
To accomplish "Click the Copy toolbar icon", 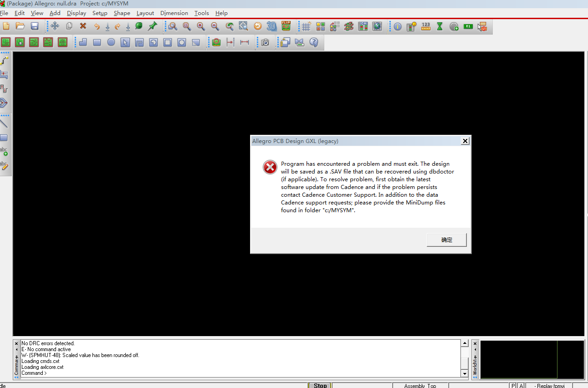I will coord(69,26).
